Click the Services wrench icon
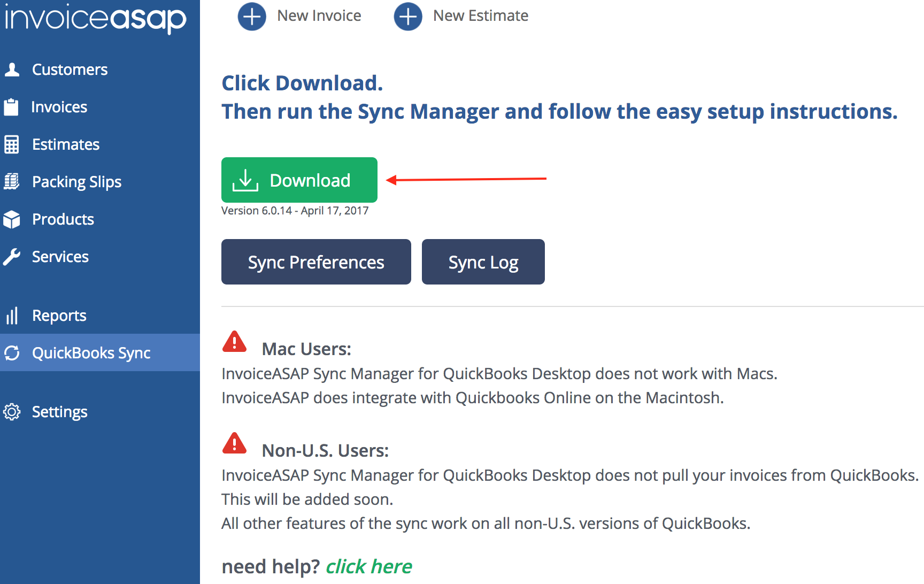924x584 pixels. [x=12, y=256]
